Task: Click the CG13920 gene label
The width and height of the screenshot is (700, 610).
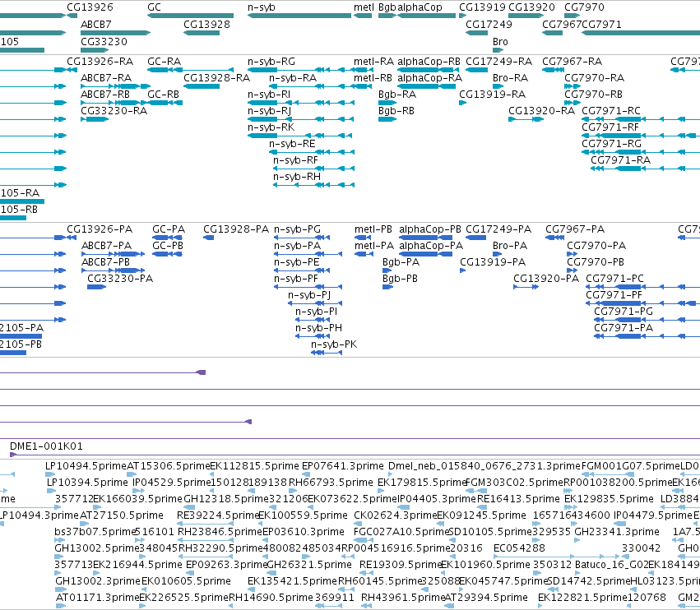Action: 531,7
